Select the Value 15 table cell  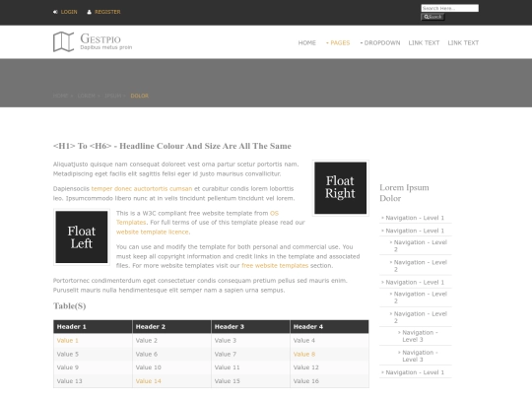pyautogui.click(x=251, y=381)
